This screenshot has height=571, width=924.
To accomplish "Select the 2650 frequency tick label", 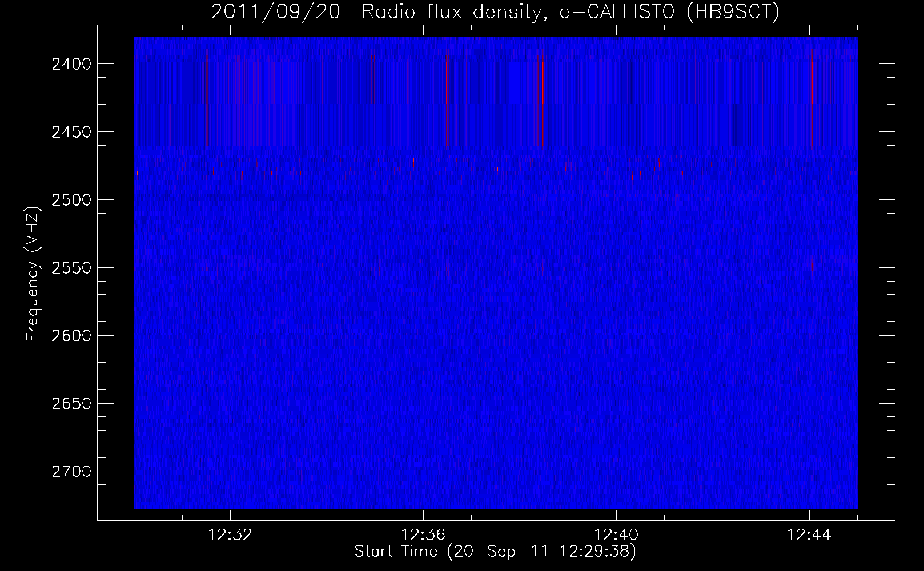I will 71,404.
